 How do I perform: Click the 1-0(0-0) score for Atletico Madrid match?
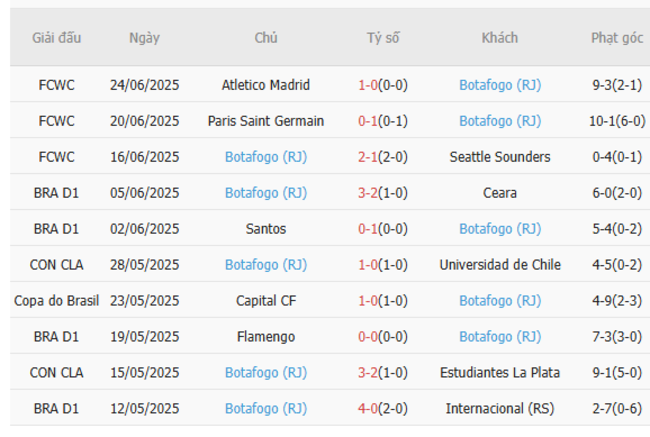point(382,85)
